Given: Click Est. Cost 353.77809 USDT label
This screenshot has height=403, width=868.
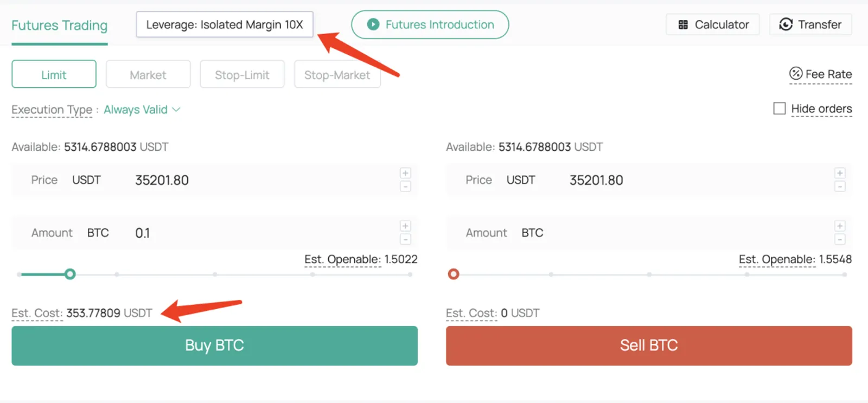Looking at the screenshot, I should [x=82, y=313].
